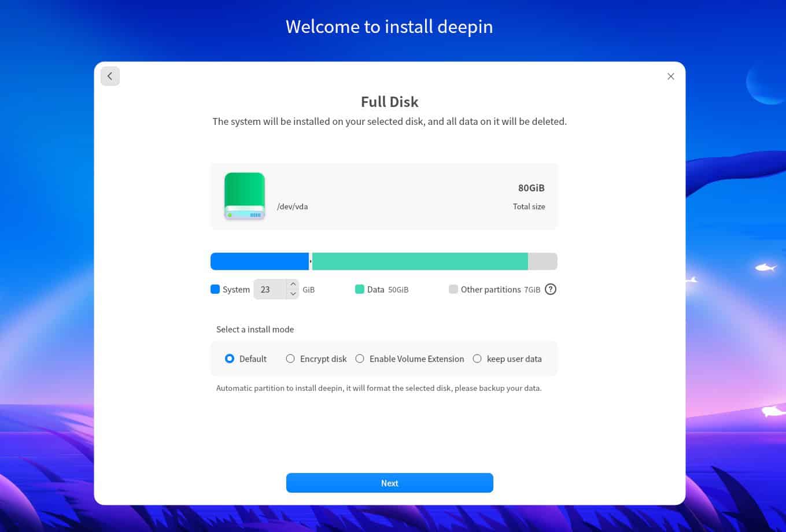This screenshot has width=786, height=532.
Task: Increase System size with the up stepper
Action: coord(293,284)
